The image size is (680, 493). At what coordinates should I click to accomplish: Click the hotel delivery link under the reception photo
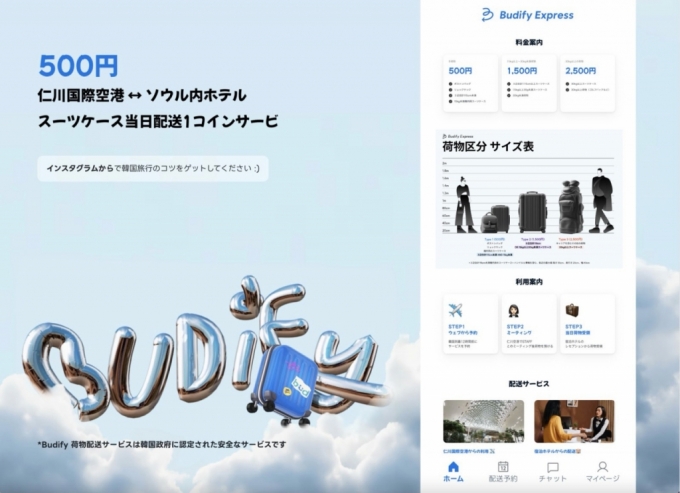557,451
